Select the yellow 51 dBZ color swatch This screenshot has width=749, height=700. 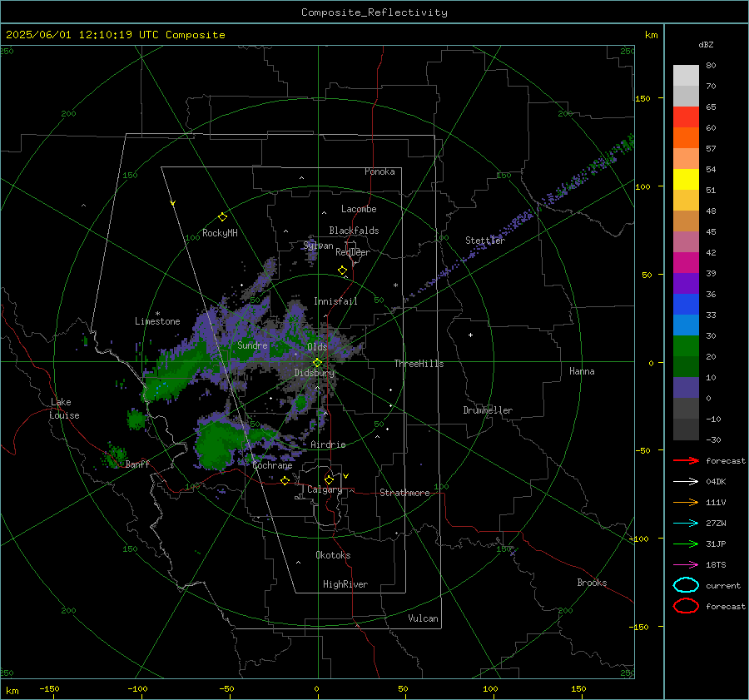click(686, 179)
